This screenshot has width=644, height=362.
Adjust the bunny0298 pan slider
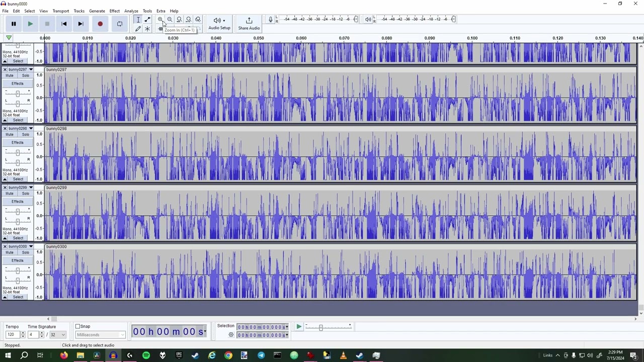pyautogui.click(x=18, y=161)
